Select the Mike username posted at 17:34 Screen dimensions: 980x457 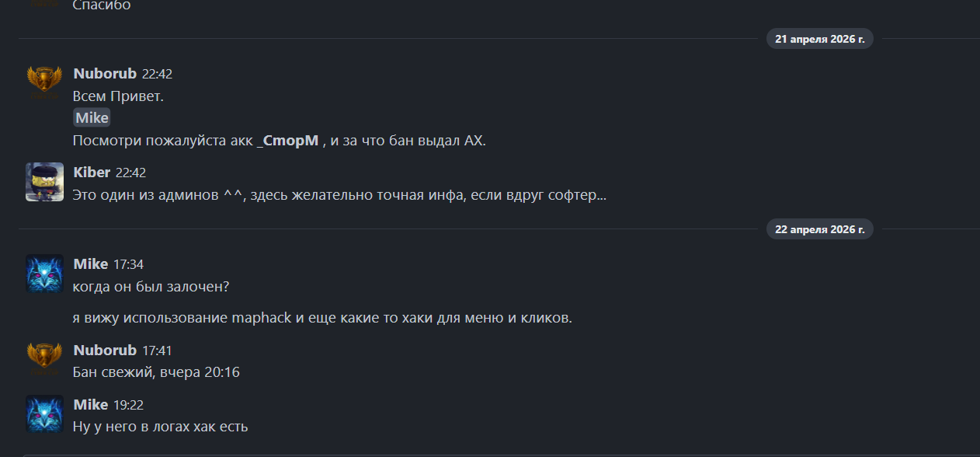[91, 264]
